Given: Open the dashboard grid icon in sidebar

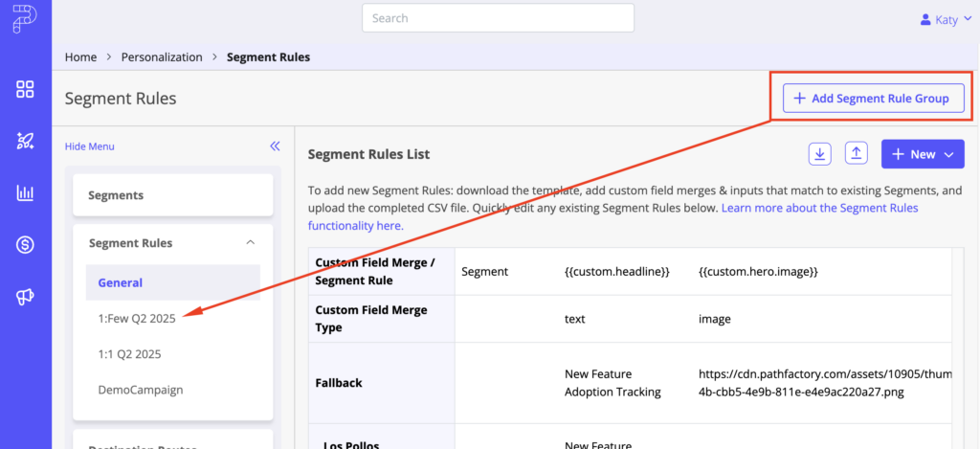Looking at the screenshot, I should pos(25,89).
